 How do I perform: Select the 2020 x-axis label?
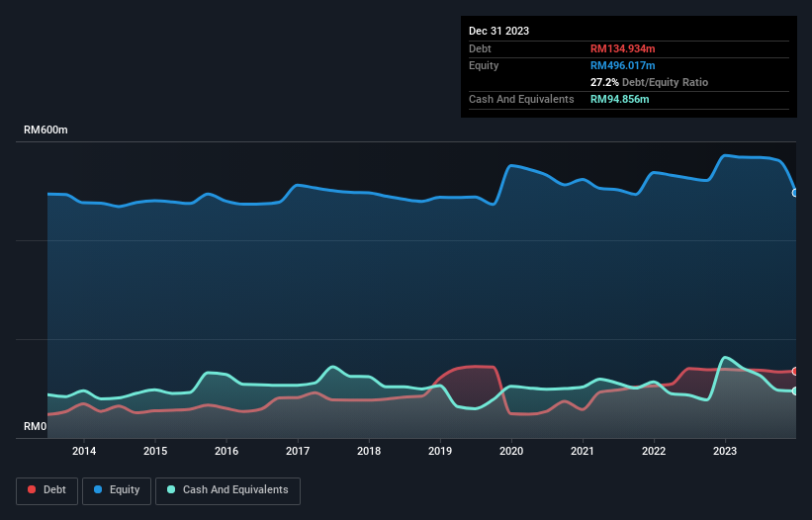pyautogui.click(x=511, y=451)
